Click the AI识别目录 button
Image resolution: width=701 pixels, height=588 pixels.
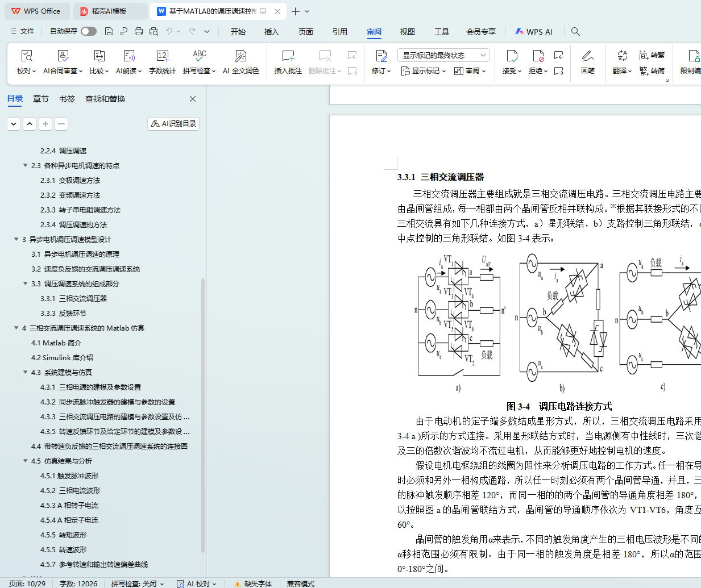coord(173,124)
